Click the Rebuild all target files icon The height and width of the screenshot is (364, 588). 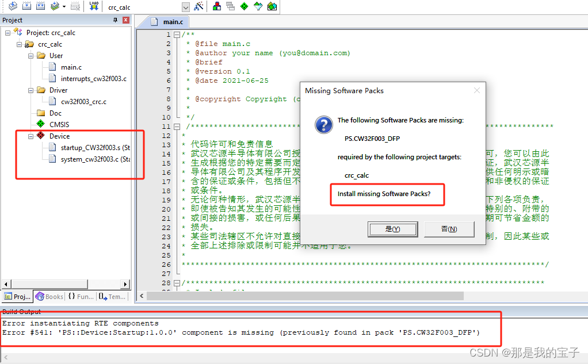(x=40, y=6)
